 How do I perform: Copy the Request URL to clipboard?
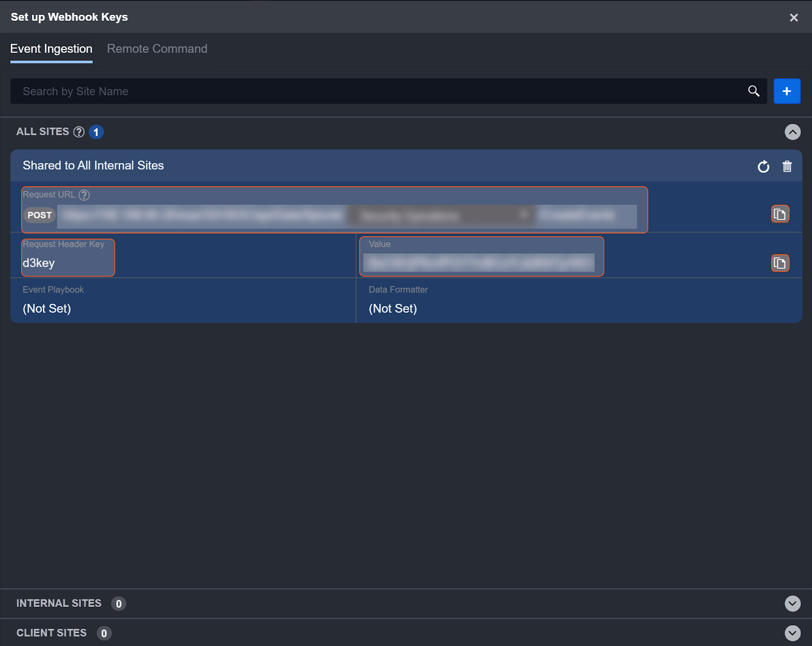[x=780, y=214]
